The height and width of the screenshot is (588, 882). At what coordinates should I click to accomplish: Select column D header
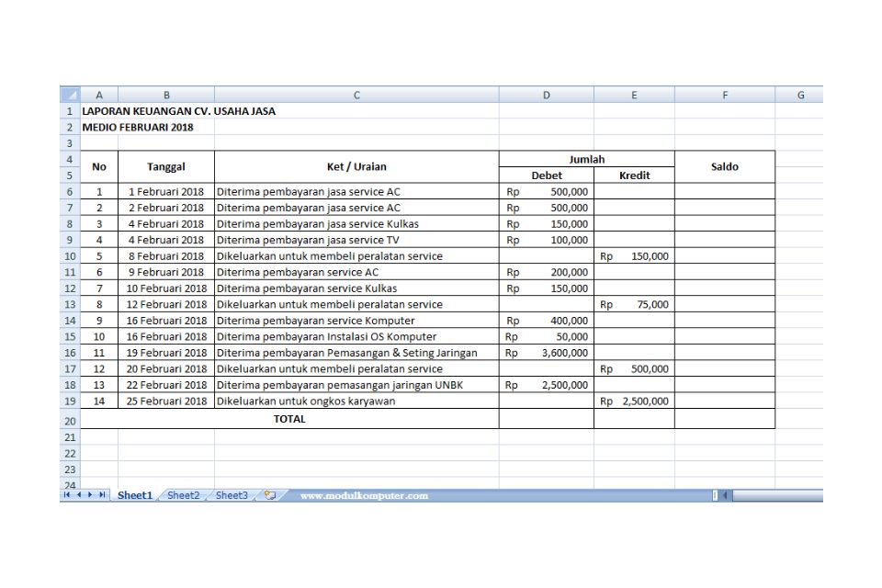coord(546,96)
